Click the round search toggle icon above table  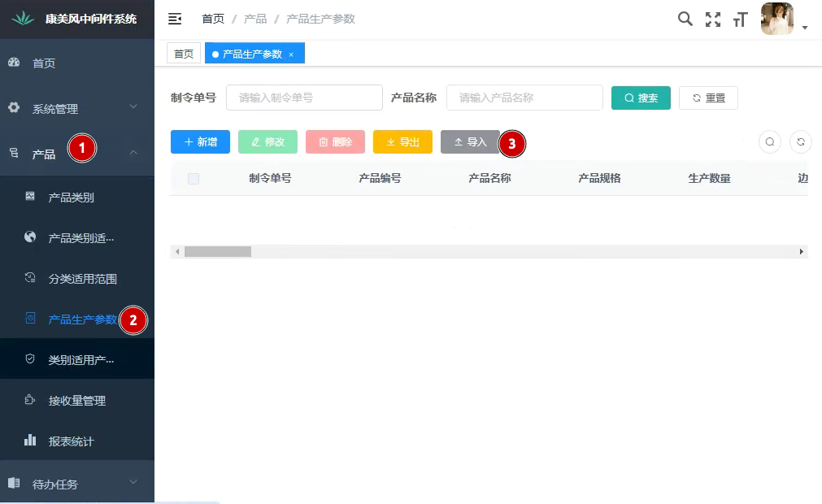[x=770, y=141]
